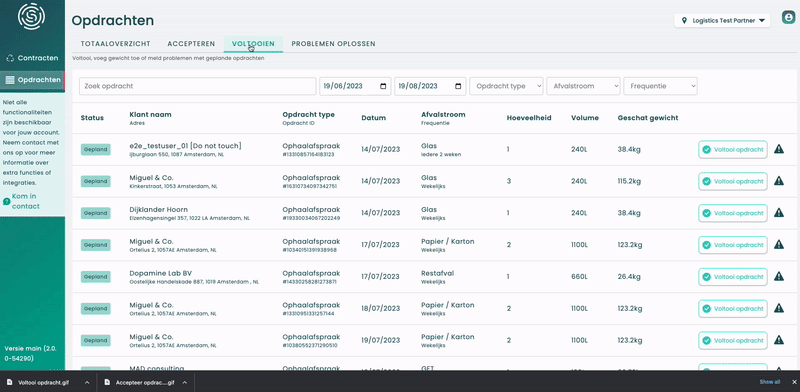This screenshot has height=392, width=800.
Task: Click Voltooi opdracht for 17/07/2023 Papier / Karton
Action: coord(733,245)
